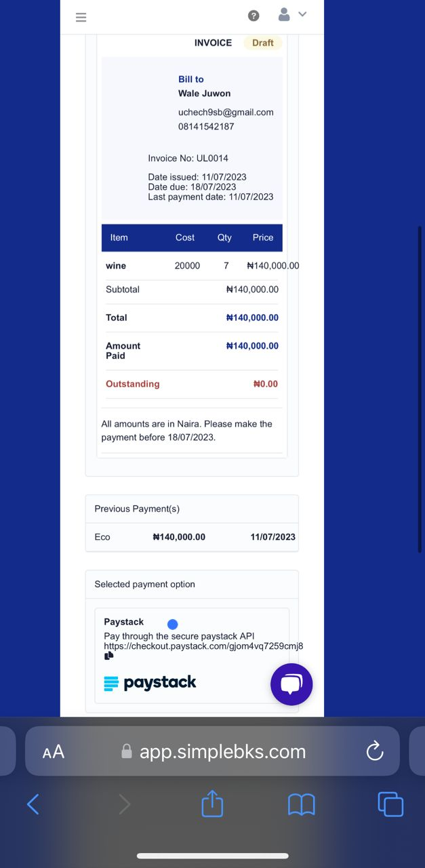
Task: Expand the user account dropdown chevron
Action: pyautogui.click(x=302, y=14)
